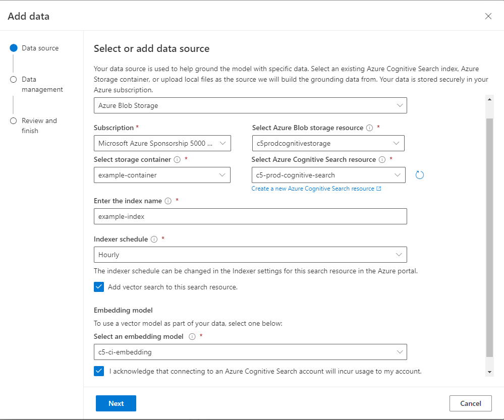Image resolution: width=504 pixels, height=420 pixels.
Task: Click info icon beside Enter the index name
Action: 168,201
